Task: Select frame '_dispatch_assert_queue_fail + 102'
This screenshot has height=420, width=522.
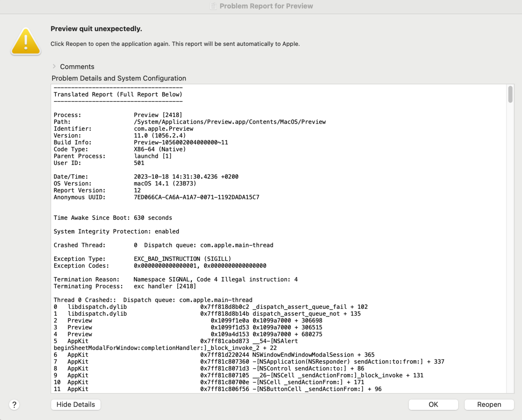Action: tap(310, 307)
